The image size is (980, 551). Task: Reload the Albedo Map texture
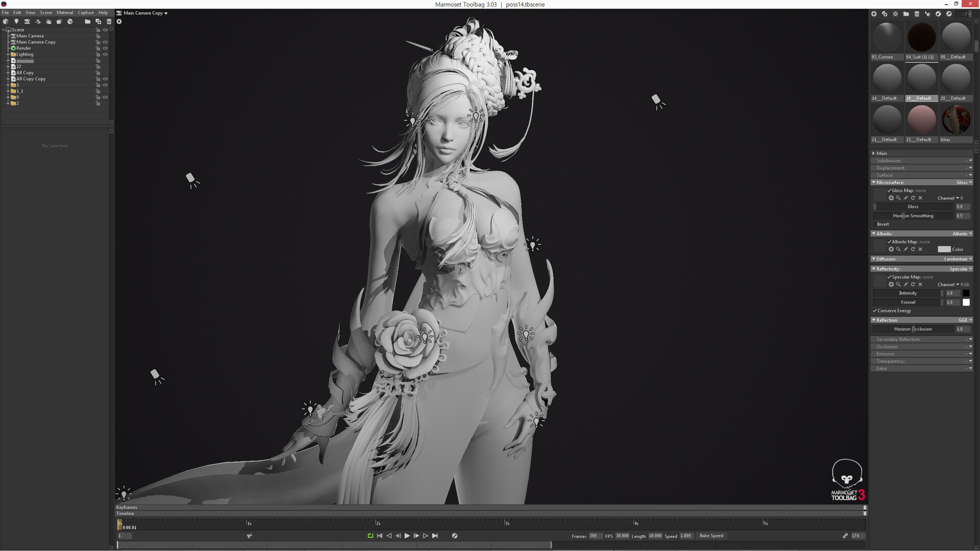tap(913, 249)
